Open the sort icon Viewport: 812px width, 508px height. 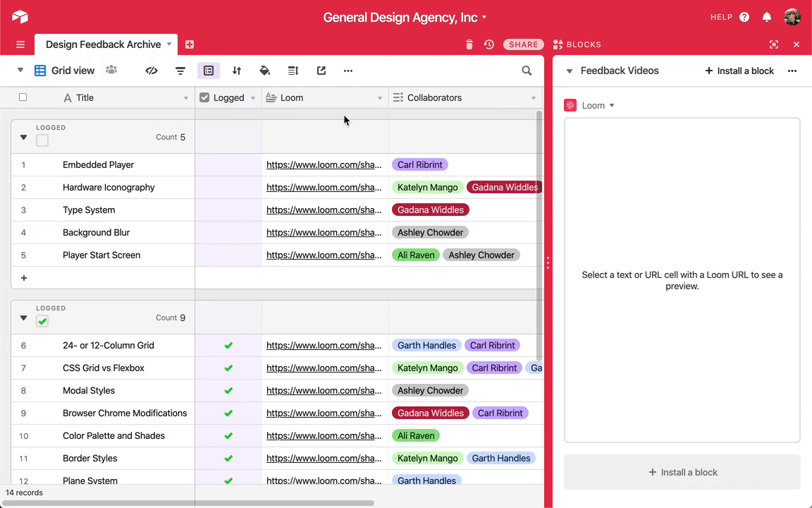point(237,71)
